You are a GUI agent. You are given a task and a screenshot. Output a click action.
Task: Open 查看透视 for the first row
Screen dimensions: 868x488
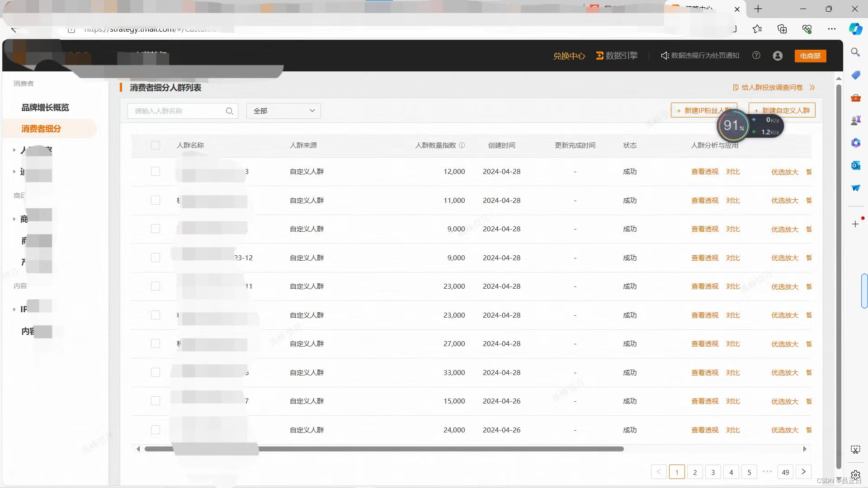(x=704, y=171)
